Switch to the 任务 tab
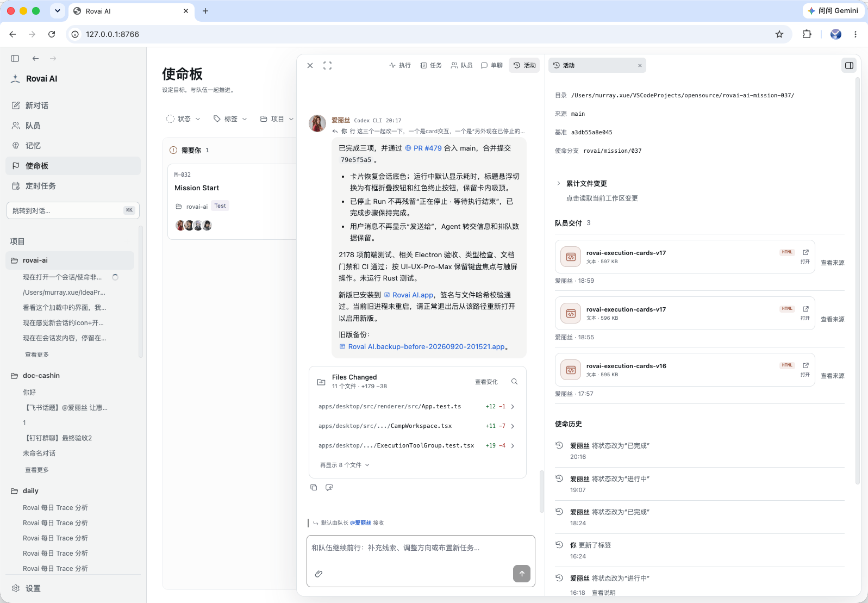868x603 pixels. coord(431,65)
